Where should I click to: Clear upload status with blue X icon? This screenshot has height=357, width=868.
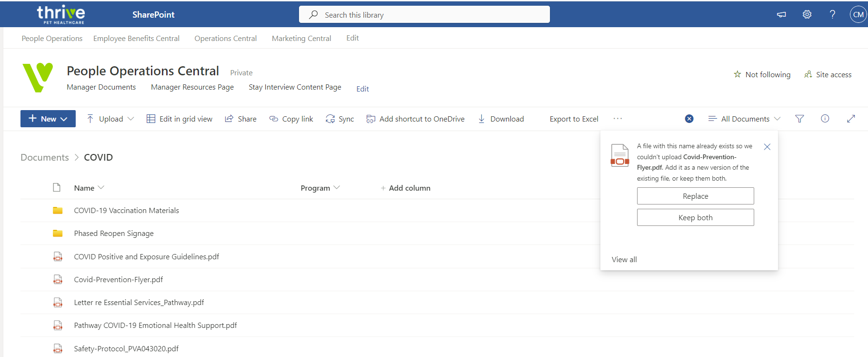click(x=689, y=119)
